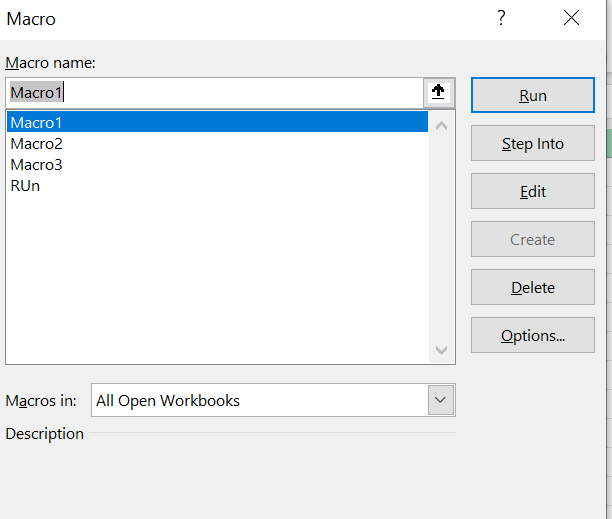Pick the RUn macro entry
This screenshot has height=519, width=612.
click(25, 185)
